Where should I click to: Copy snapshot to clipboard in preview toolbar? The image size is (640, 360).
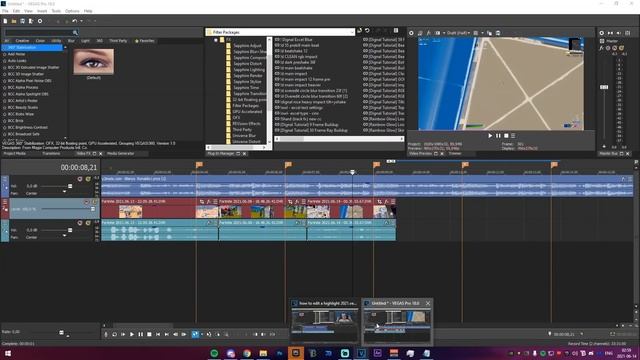click(489, 33)
